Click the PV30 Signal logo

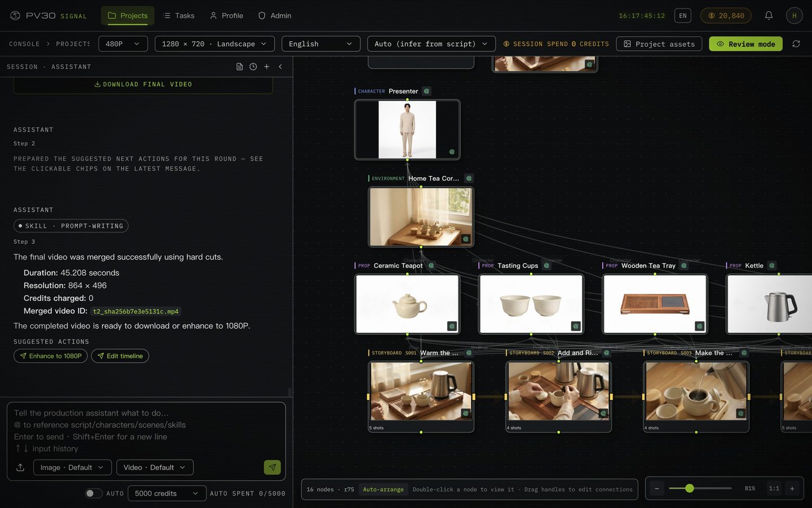pos(48,16)
